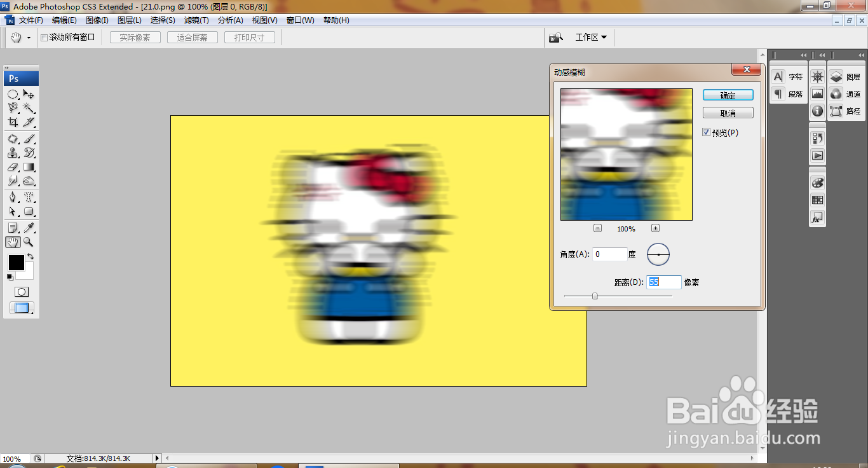The image size is (868, 468).
Task: Cancel the dialog with 取消
Action: tap(728, 113)
